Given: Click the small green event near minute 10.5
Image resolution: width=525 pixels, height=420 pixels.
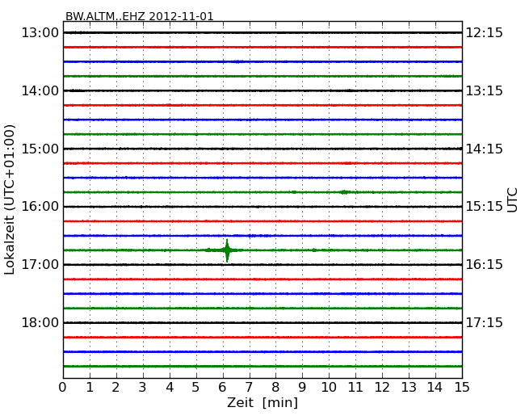Looking at the screenshot, I should point(344,192).
